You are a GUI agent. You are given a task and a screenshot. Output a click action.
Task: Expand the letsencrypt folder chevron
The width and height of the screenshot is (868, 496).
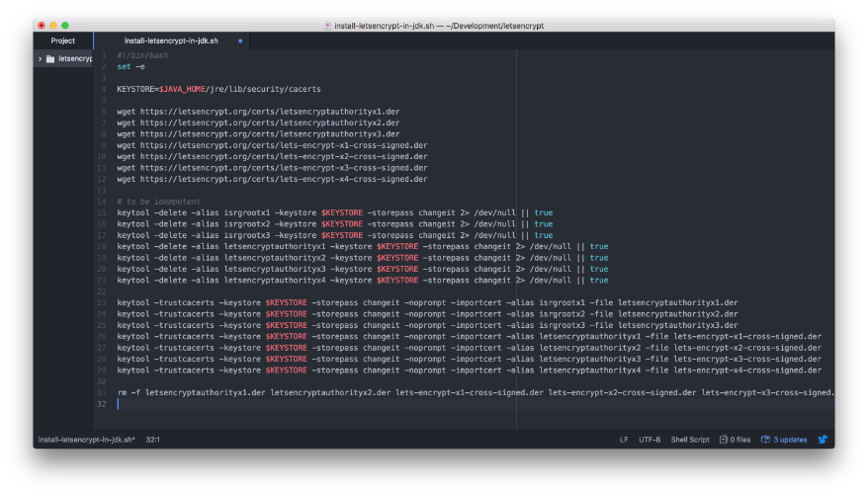(41, 59)
